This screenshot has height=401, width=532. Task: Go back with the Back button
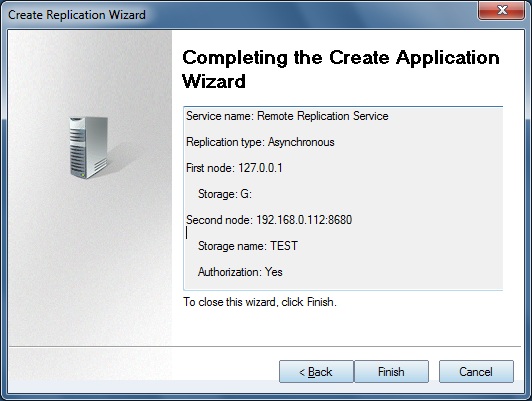point(316,371)
